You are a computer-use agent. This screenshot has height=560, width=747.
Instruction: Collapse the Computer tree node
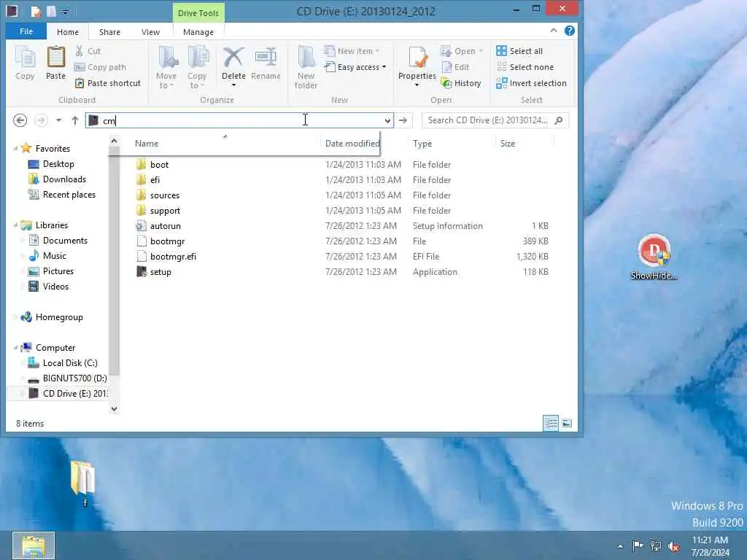(x=15, y=348)
